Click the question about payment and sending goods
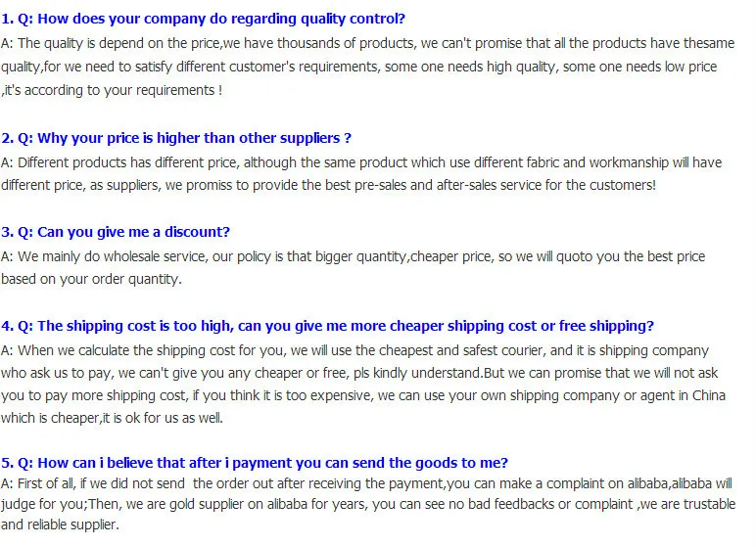756x547 pixels. click(255, 463)
